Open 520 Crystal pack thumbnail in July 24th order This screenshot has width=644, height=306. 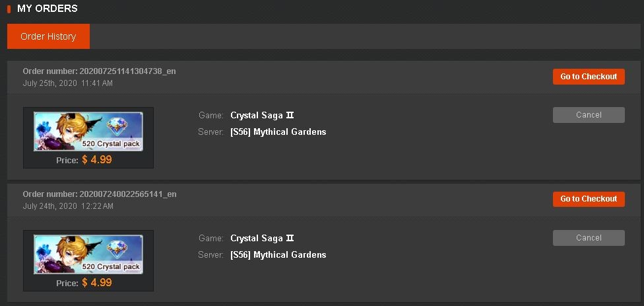coord(88,254)
